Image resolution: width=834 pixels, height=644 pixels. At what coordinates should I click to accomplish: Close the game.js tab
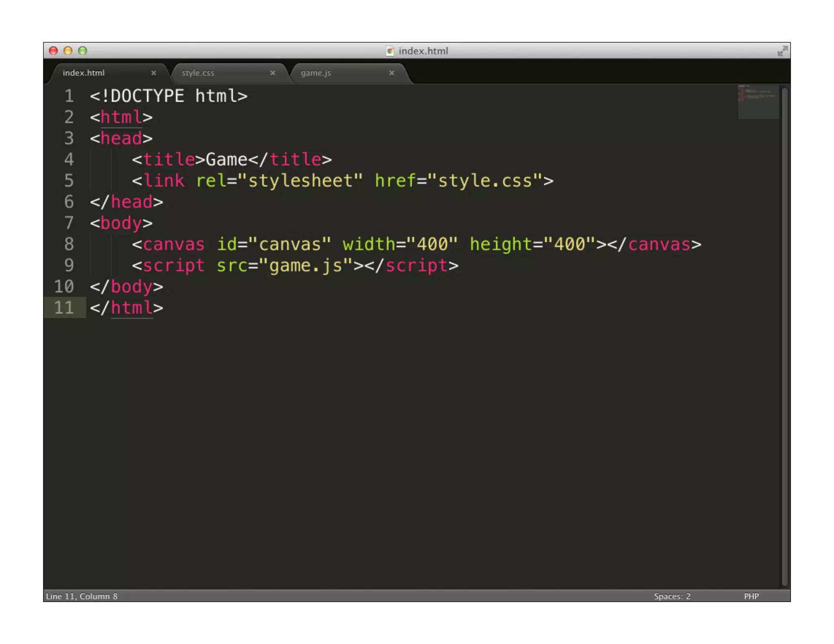(391, 73)
